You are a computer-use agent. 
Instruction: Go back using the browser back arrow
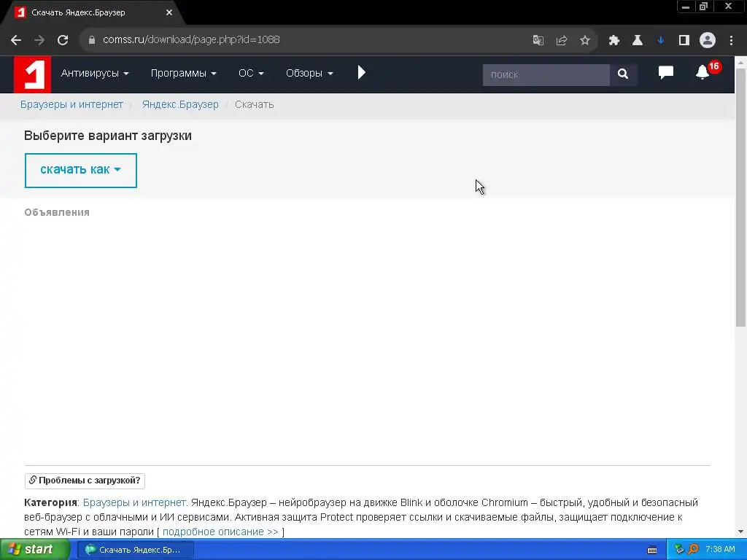16,40
